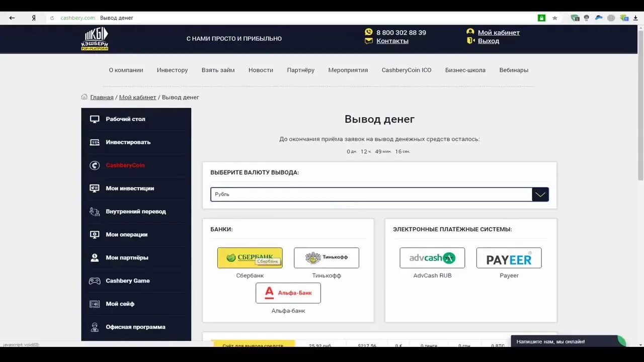
Task: Click the 'С НАМИ ПРОСТО И ПРИБЫЛЬНО' slogan
Action: 234,39
